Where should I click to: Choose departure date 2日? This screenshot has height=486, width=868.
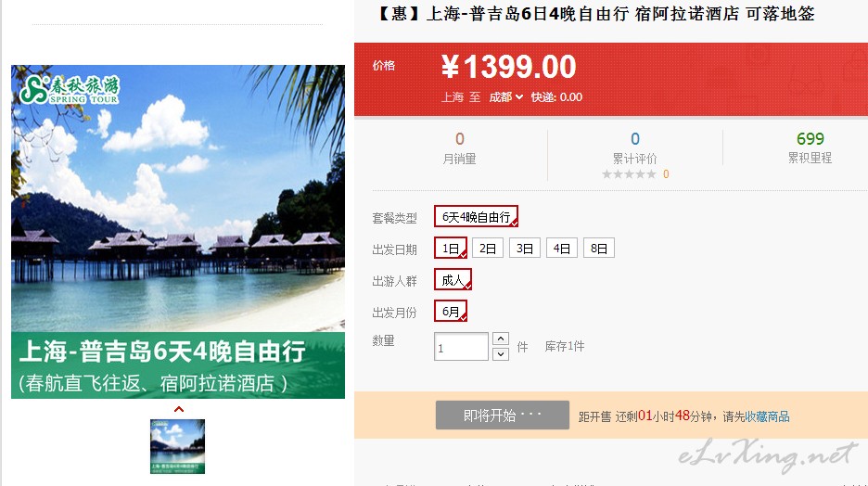(x=488, y=248)
